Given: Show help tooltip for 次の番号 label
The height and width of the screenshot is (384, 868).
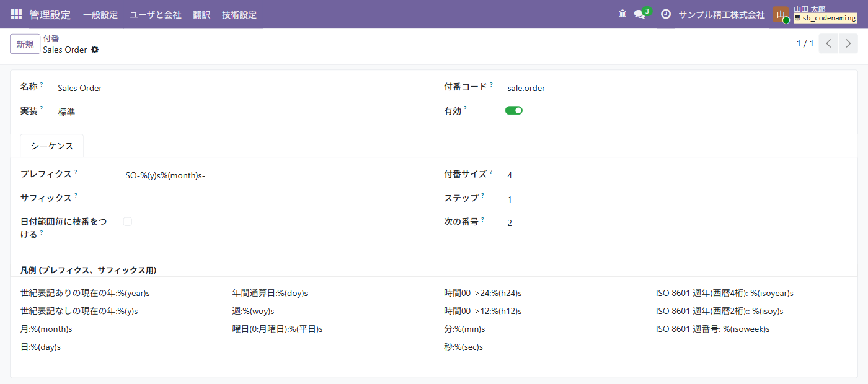Looking at the screenshot, I should [482, 219].
